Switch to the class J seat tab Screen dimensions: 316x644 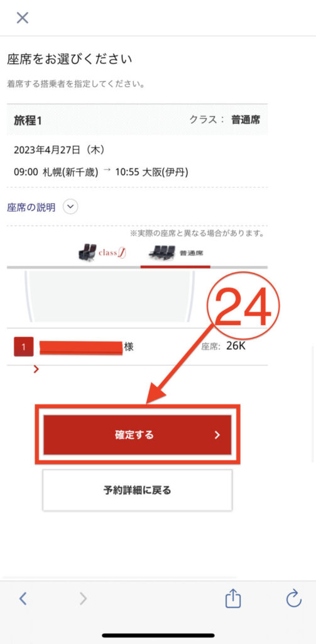tap(102, 253)
